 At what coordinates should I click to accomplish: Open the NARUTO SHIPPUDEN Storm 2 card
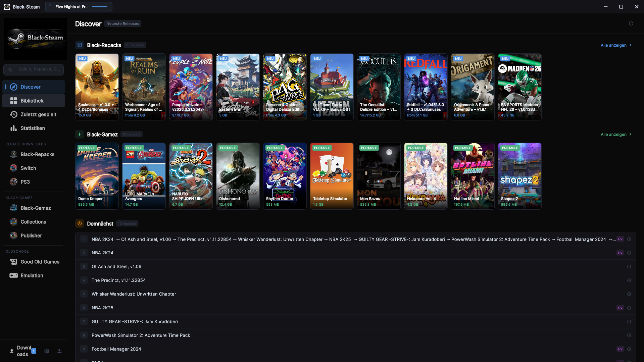(191, 176)
